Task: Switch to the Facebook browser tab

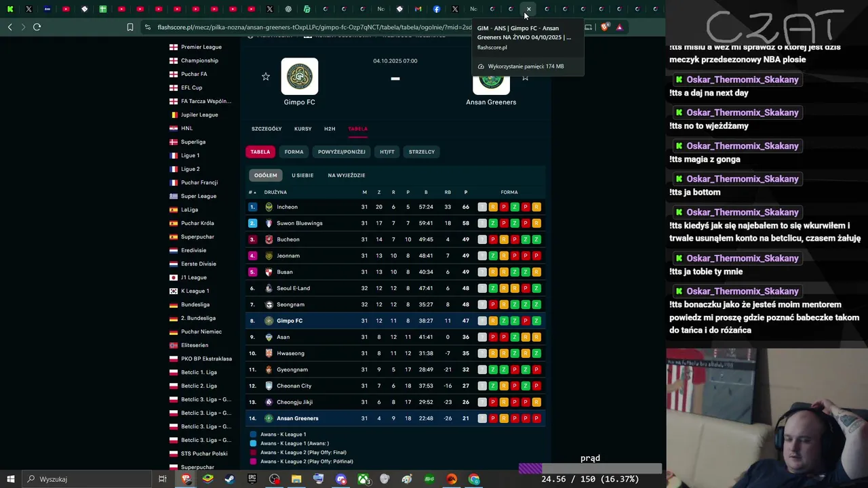Action: pos(436,9)
